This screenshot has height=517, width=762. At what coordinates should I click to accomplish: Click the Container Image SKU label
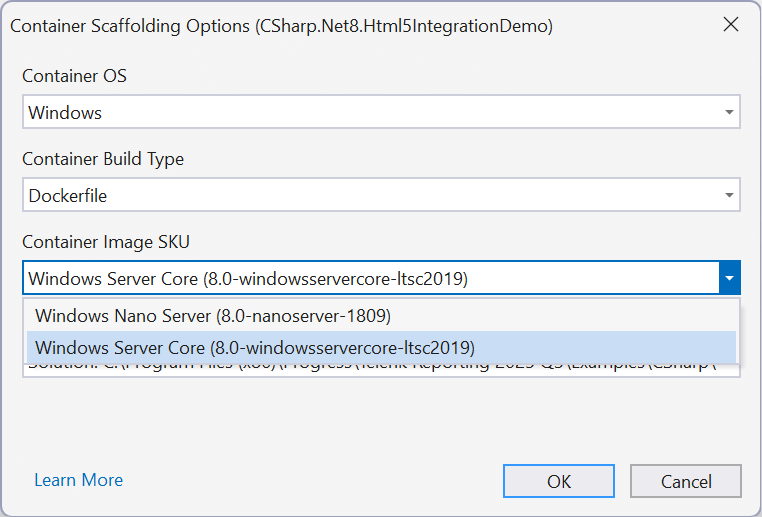[105, 242]
